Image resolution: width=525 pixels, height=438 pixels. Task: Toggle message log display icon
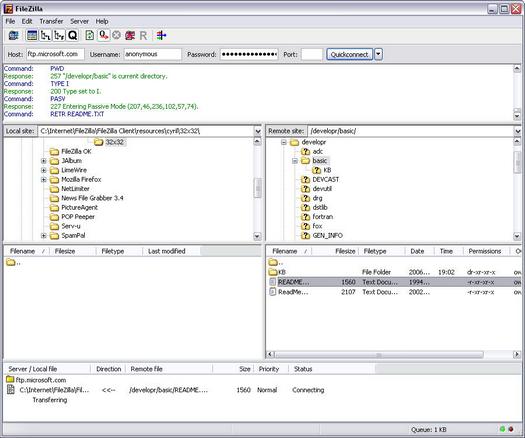tap(32, 35)
